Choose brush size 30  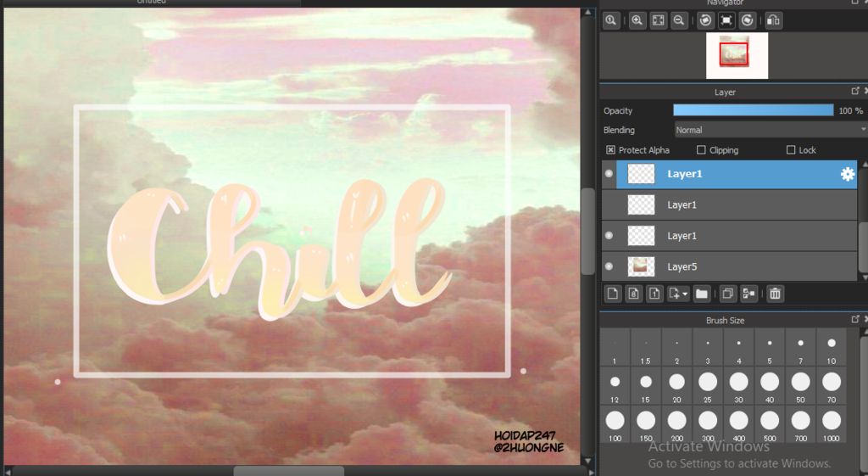738,387
